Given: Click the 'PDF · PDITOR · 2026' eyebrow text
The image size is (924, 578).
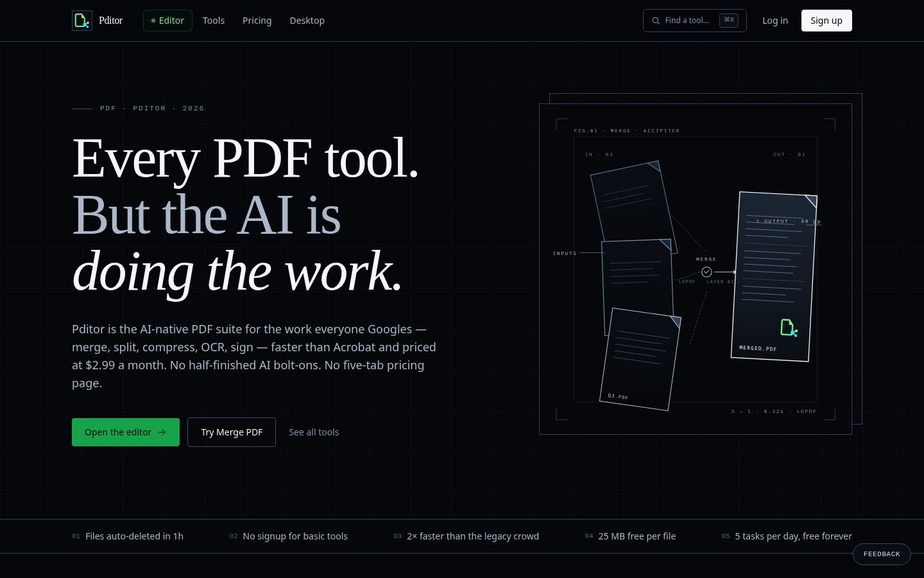Looking at the screenshot, I should [x=152, y=109].
